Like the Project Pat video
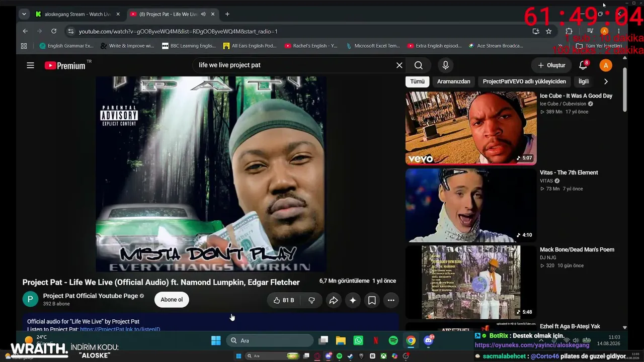The height and width of the screenshot is (362, 644). (284, 300)
